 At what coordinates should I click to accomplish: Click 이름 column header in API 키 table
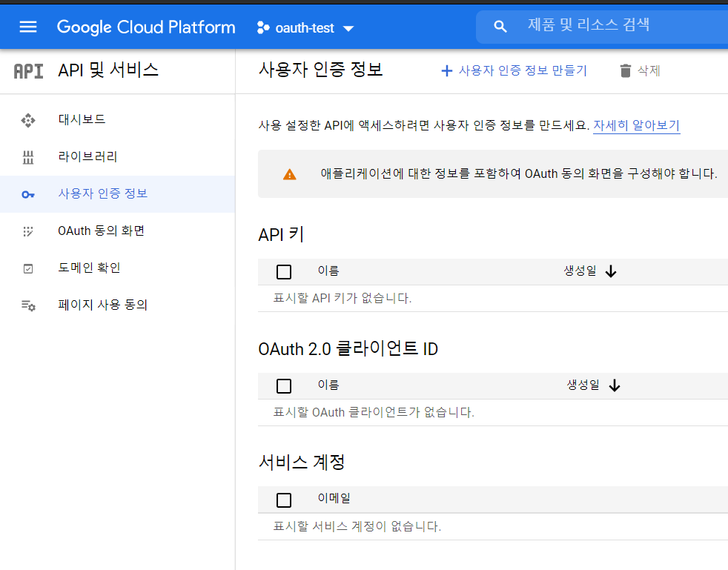328,271
